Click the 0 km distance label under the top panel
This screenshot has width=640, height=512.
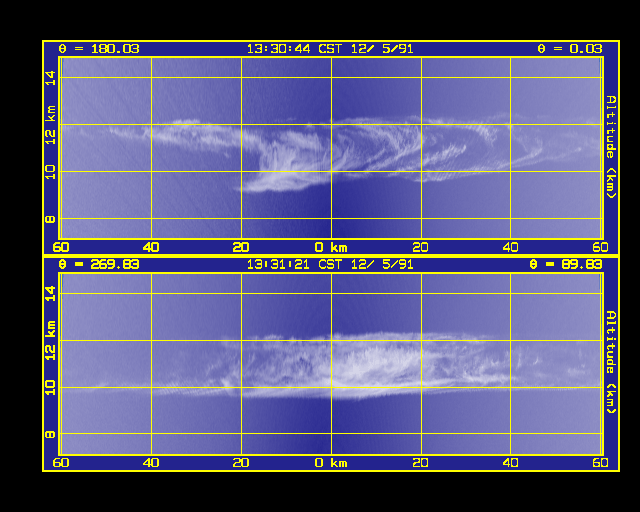331,247
